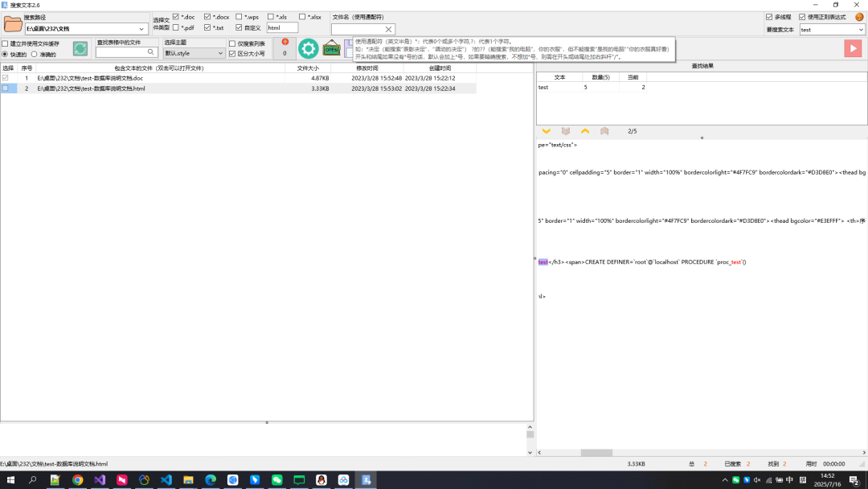This screenshot has height=489, width=868.
Task: Sort by 修改时间 column header
Action: pyautogui.click(x=367, y=68)
